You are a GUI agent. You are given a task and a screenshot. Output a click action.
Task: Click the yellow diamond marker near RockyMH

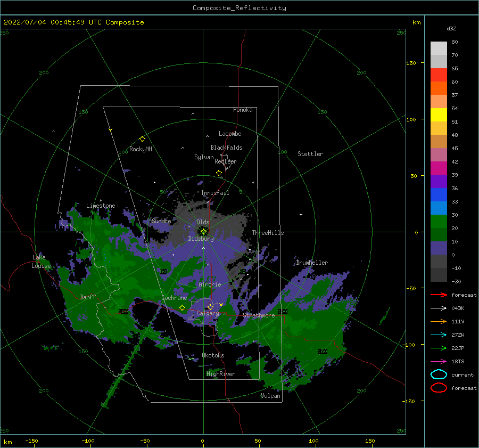pyautogui.click(x=142, y=139)
